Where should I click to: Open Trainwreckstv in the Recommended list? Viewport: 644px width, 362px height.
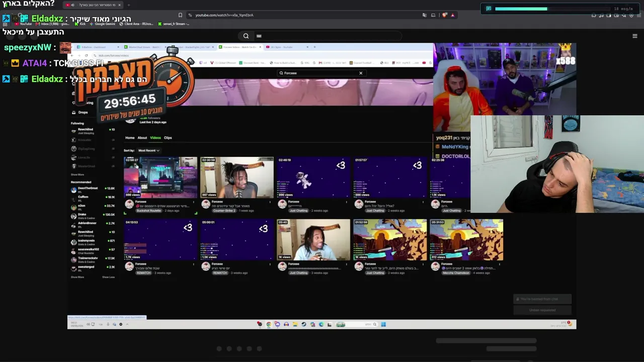[x=93, y=259]
